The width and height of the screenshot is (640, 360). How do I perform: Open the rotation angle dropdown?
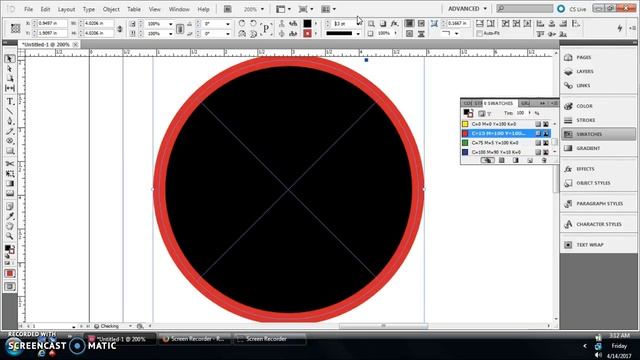pyautogui.click(x=228, y=24)
